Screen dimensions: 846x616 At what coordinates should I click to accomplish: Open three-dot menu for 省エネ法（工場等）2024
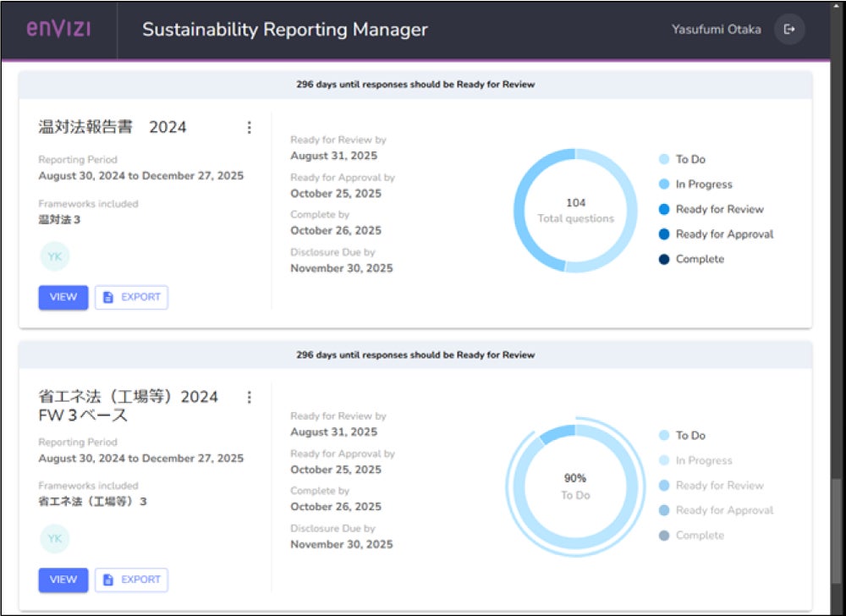tap(249, 397)
